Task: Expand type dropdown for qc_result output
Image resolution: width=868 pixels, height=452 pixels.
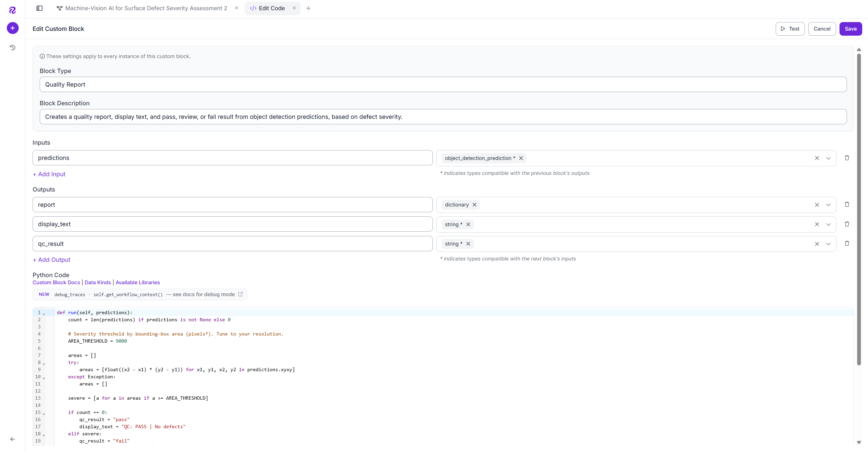Action: 828,244
